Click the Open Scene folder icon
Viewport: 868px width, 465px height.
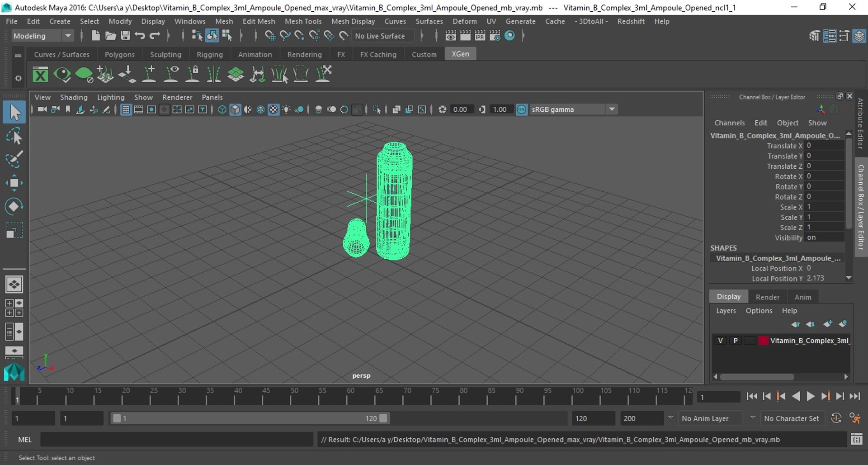tap(110, 36)
